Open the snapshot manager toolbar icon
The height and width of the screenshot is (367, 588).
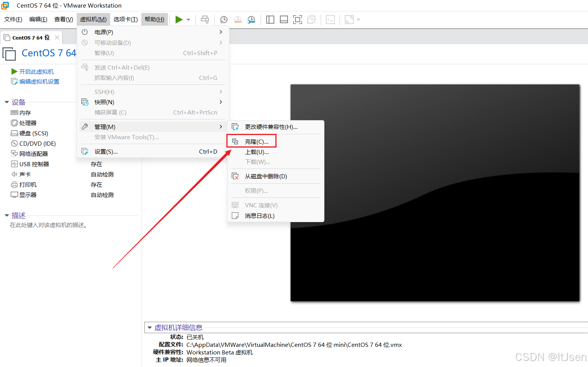(251, 20)
